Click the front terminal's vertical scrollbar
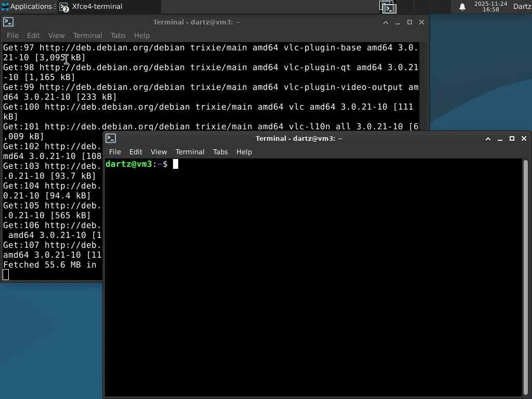This screenshot has height=399, width=532. click(526, 277)
